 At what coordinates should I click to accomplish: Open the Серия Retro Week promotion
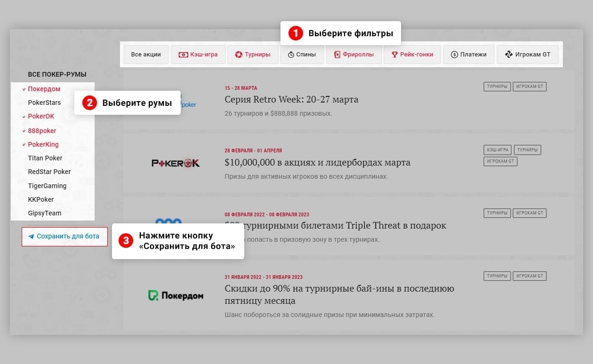click(x=291, y=100)
